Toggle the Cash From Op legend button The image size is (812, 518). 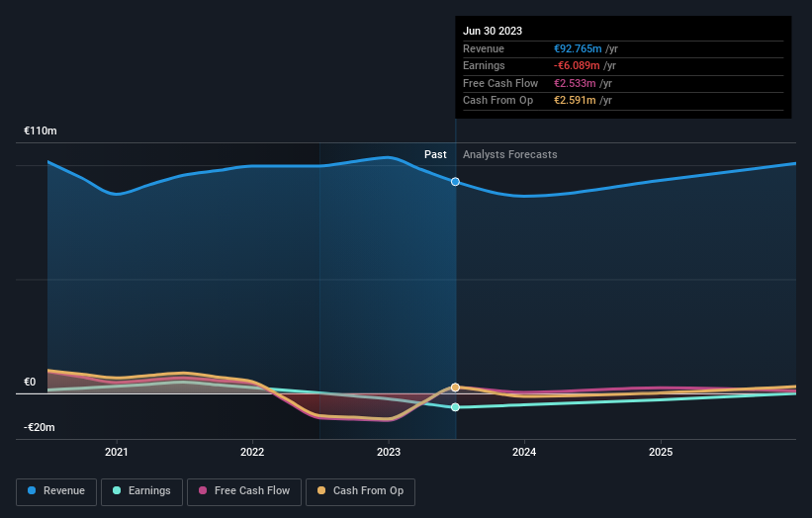(x=360, y=491)
